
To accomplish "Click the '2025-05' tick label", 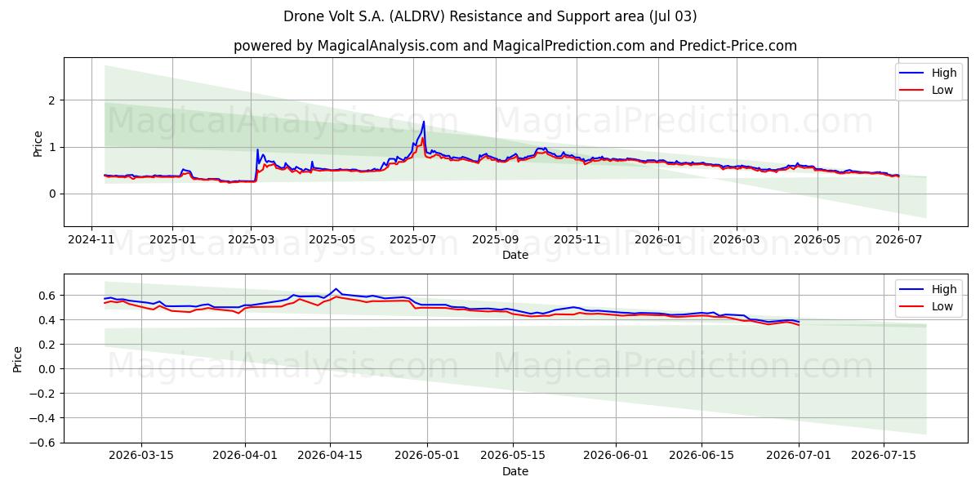I will (x=332, y=239).
